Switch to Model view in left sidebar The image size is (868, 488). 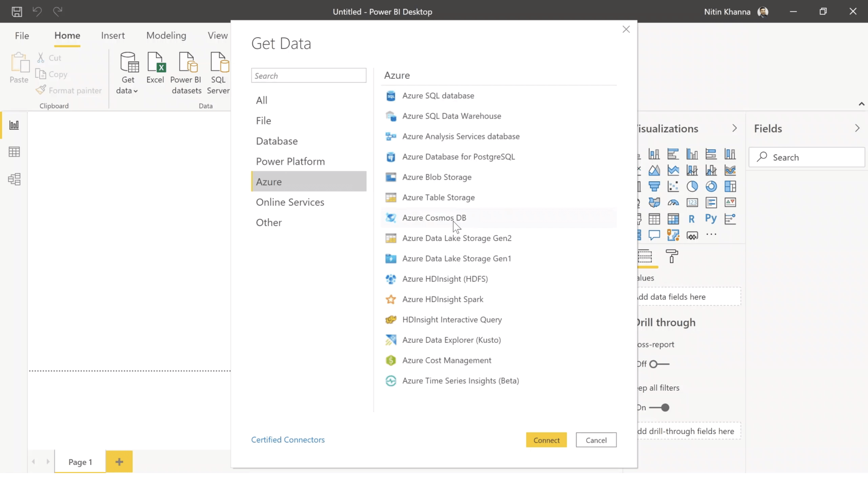(x=14, y=179)
